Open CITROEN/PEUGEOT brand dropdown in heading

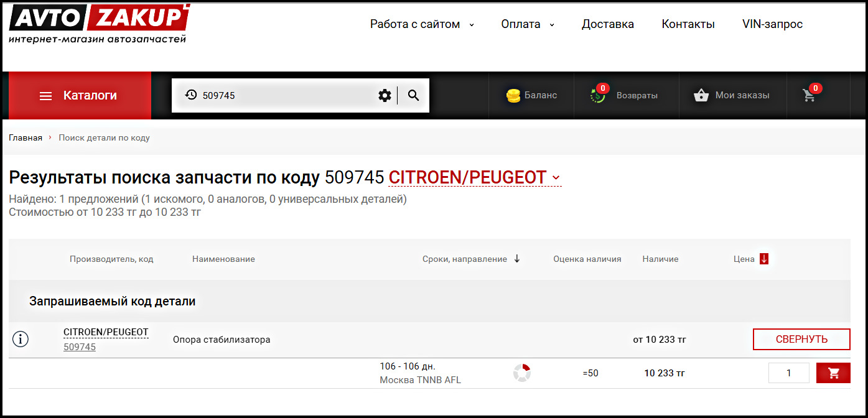[475, 177]
